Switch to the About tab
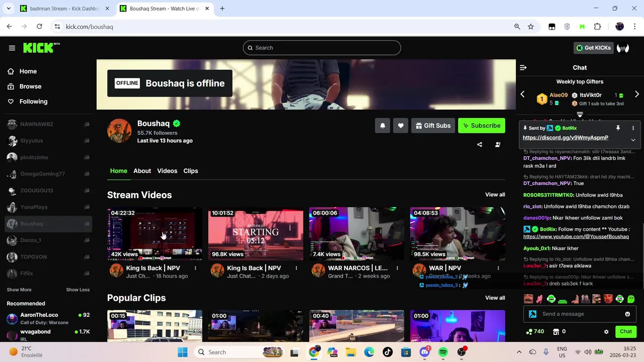The image size is (644, 362). (x=142, y=171)
